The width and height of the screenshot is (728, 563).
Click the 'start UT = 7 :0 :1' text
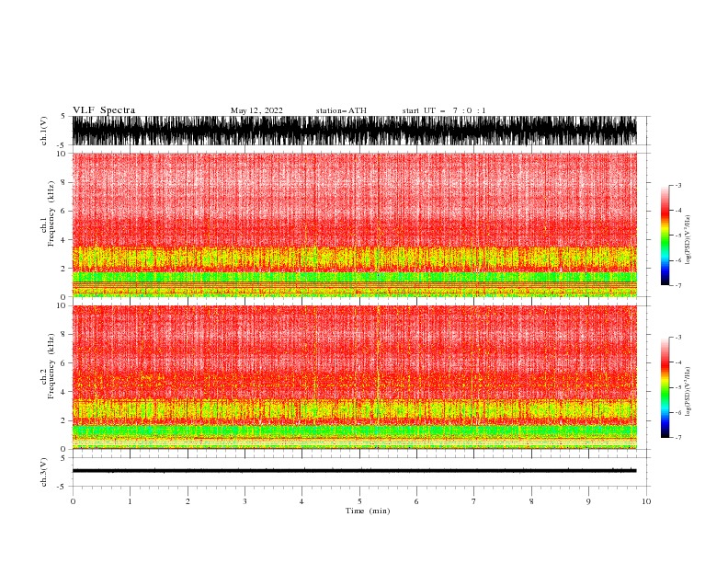[x=444, y=110]
